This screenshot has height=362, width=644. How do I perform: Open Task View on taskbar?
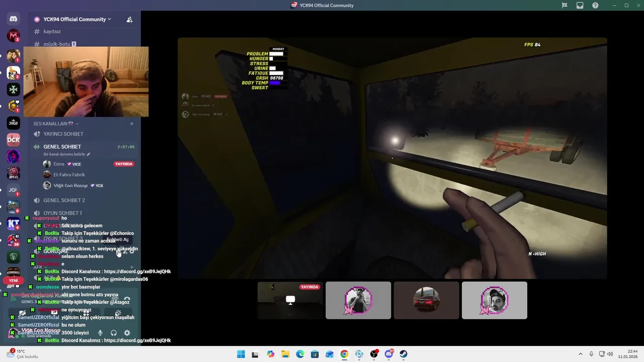pos(255,354)
